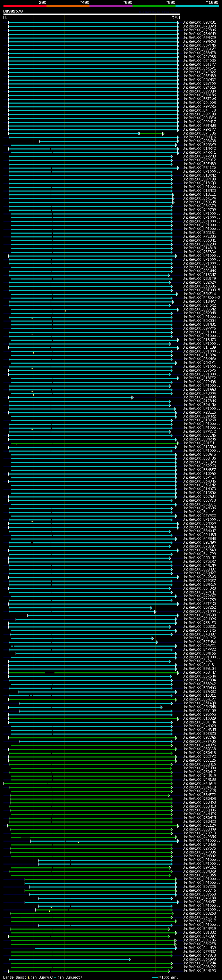Open hit UniRef100_C5P4E4
Screen dimensions: 222x980
coord(199,477)
